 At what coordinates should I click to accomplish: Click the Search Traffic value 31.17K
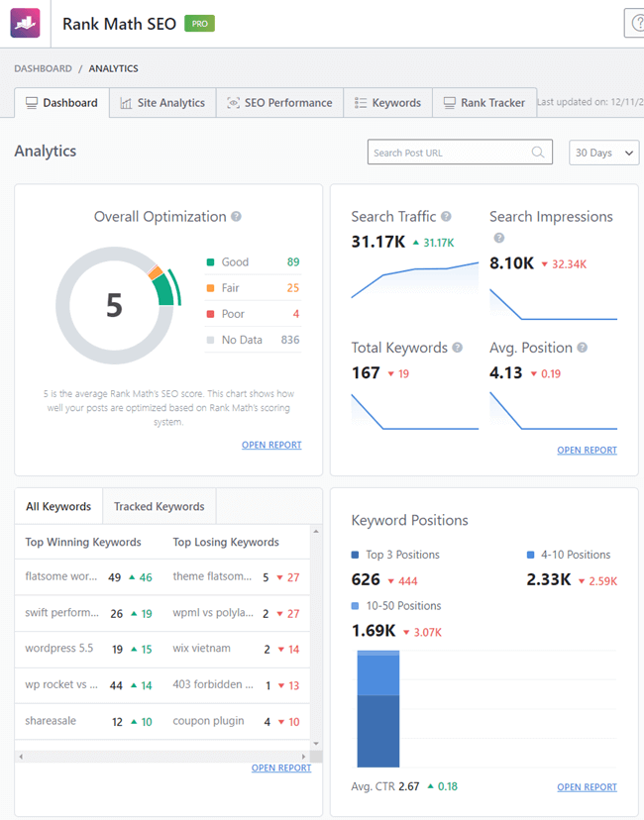tap(378, 242)
